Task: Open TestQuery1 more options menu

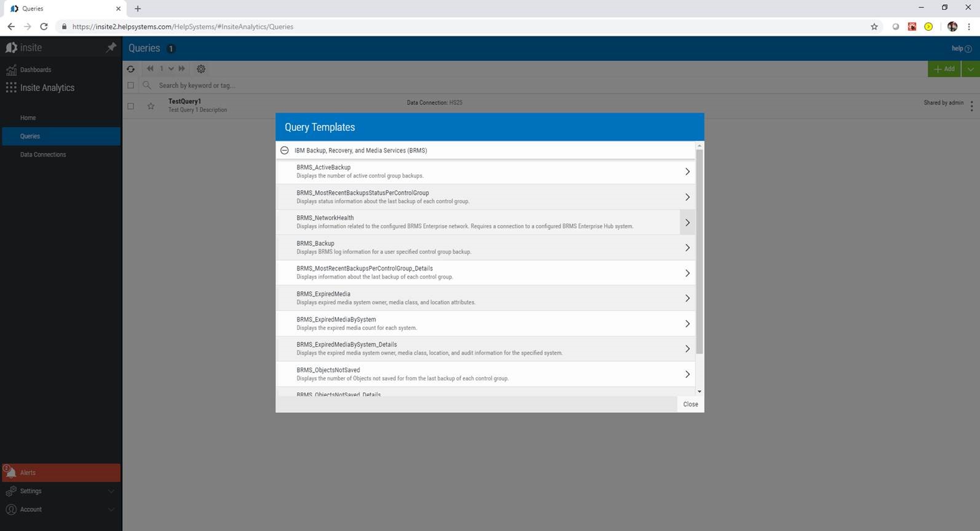Action: tap(971, 106)
